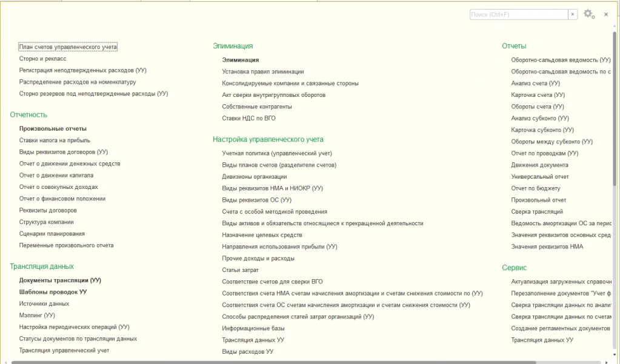The height and width of the screenshot is (364, 620).
Task: Open Источники данных
Action: tap(44, 303)
